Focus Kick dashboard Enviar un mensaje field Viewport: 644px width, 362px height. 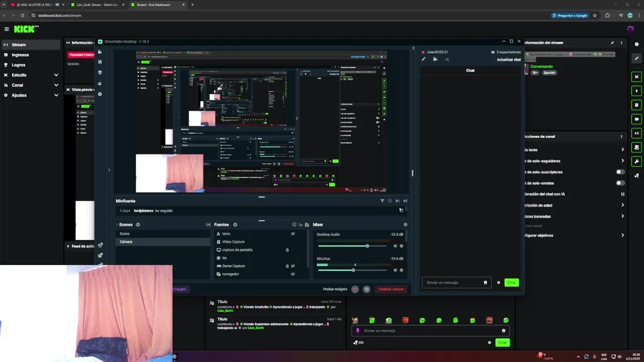(430, 330)
